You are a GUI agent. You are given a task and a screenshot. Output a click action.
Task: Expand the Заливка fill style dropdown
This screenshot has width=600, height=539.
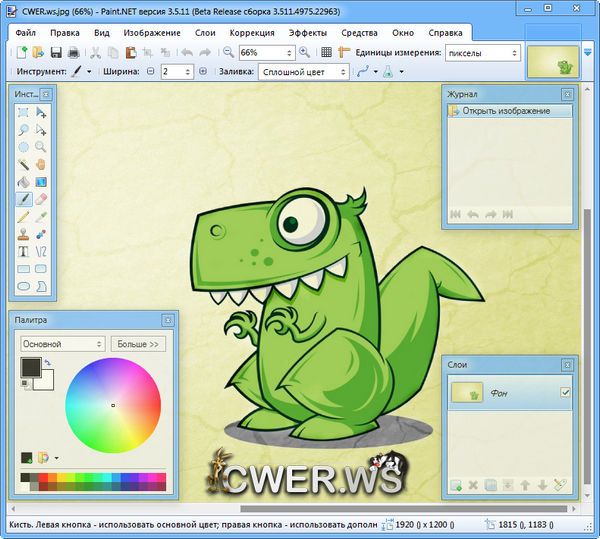303,72
